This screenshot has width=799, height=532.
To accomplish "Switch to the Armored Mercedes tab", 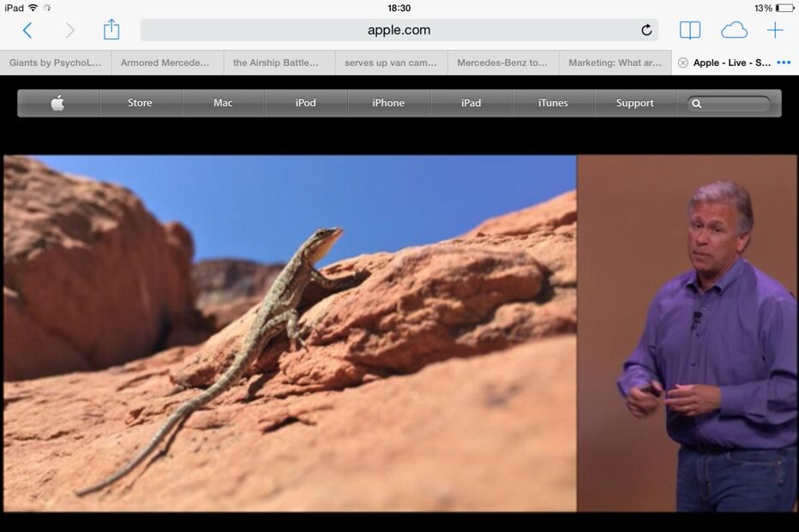I will click(167, 63).
